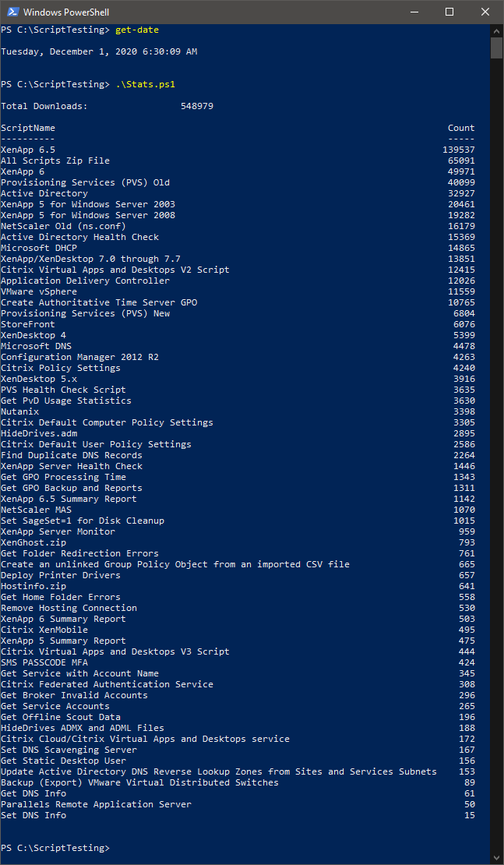Viewport: 504px width, 865px height.
Task: Click the PowerShell icon in title bar
Action: (x=12, y=12)
